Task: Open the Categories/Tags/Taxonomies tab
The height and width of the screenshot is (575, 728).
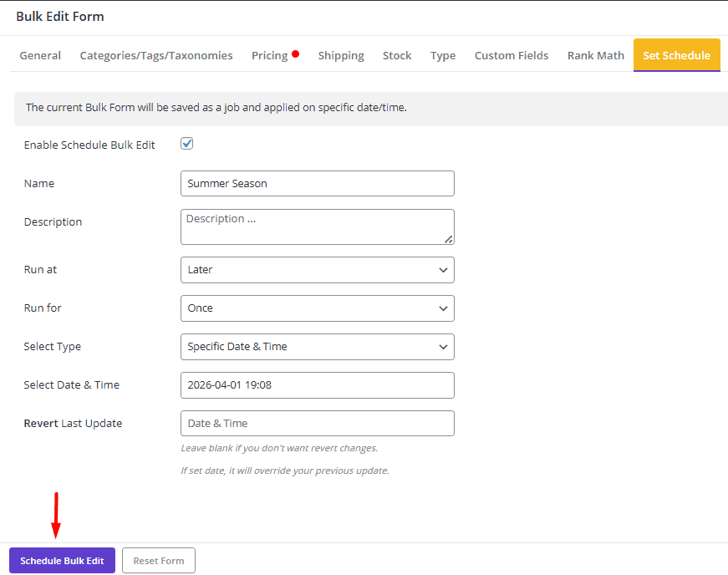Action: point(155,55)
